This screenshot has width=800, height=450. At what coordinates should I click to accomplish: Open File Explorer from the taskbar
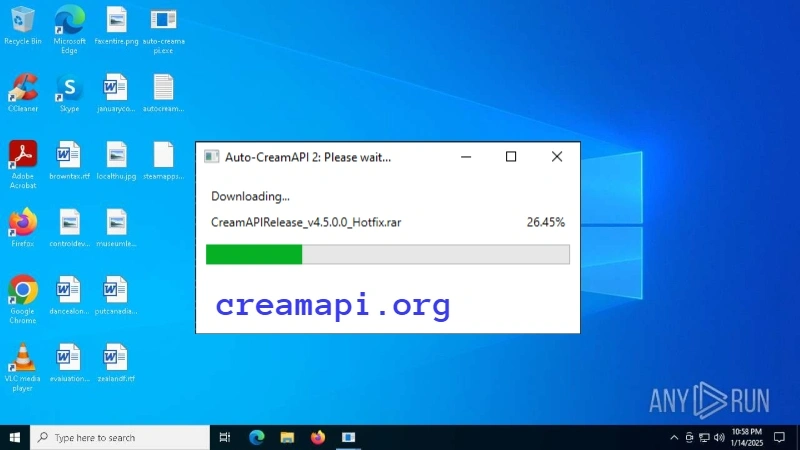(x=287, y=437)
